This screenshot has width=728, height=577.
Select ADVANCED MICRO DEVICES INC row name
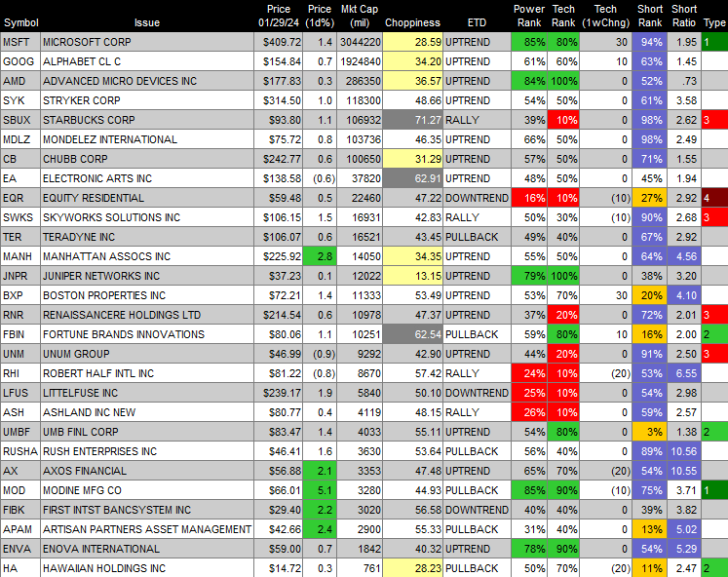click(x=120, y=81)
